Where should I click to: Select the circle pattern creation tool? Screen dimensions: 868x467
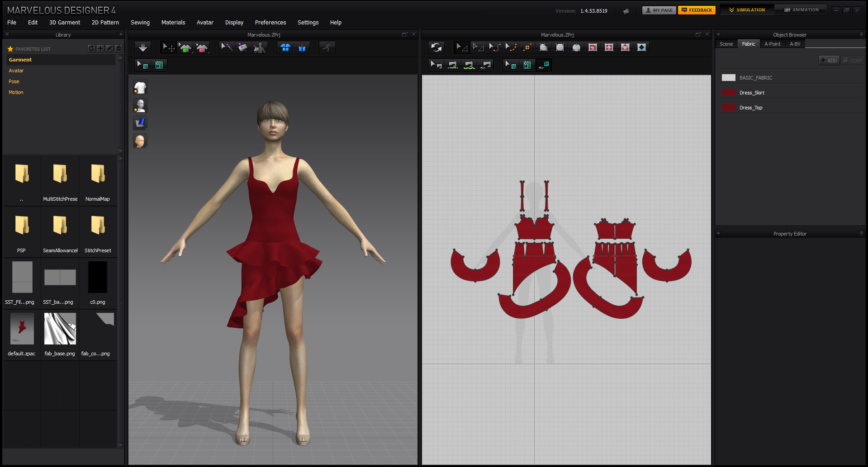click(x=576, y=47)
